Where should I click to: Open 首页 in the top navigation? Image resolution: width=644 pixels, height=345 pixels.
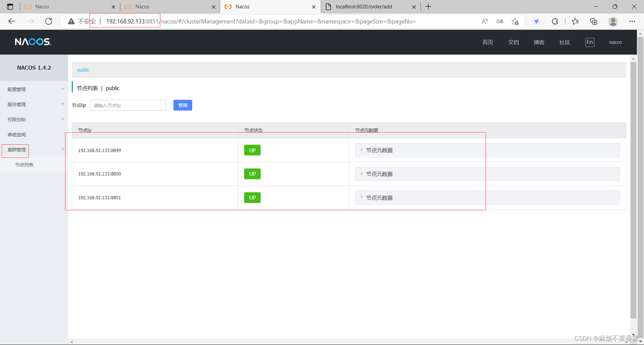tap(488, 42)
